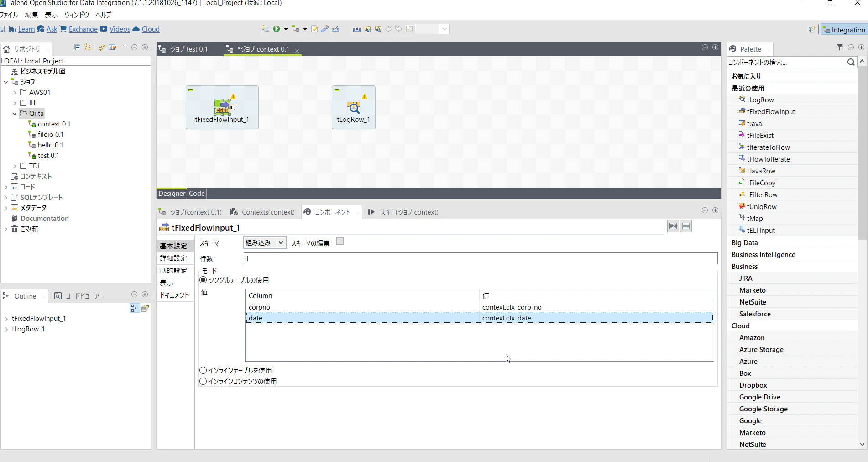Collapse the Qiita folder in repository
The width and height of the screenshot is (868, 462).
[14, 114]
